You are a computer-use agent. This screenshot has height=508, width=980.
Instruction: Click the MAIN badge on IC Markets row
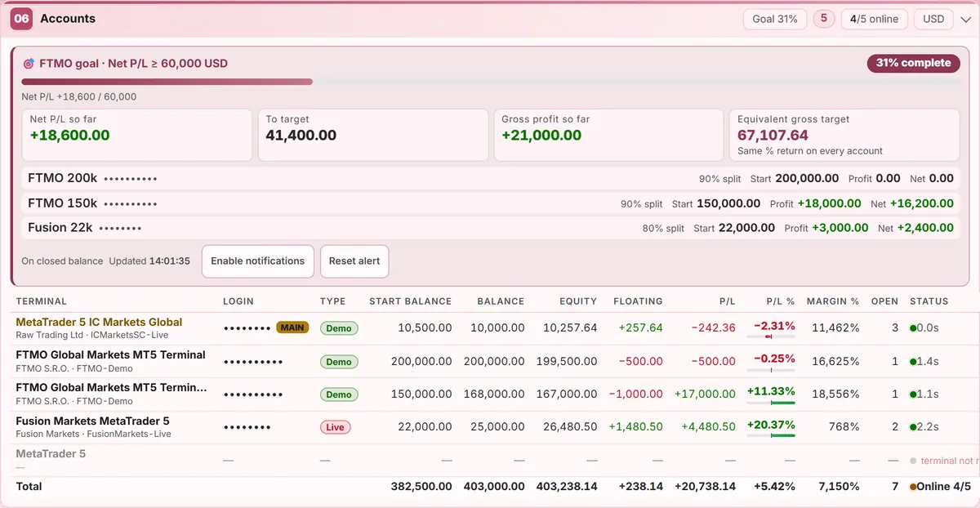(292, 328)
